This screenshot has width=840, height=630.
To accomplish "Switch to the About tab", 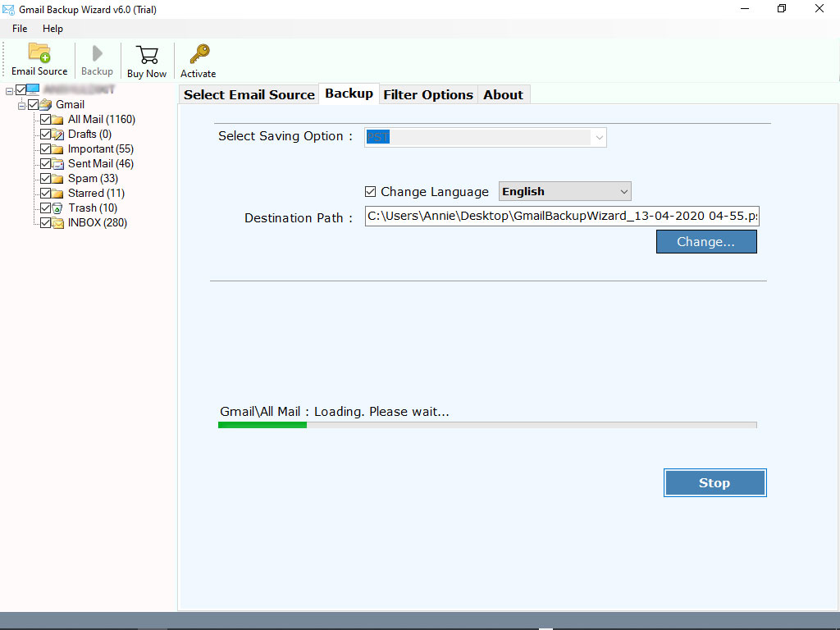I will 503,95.
